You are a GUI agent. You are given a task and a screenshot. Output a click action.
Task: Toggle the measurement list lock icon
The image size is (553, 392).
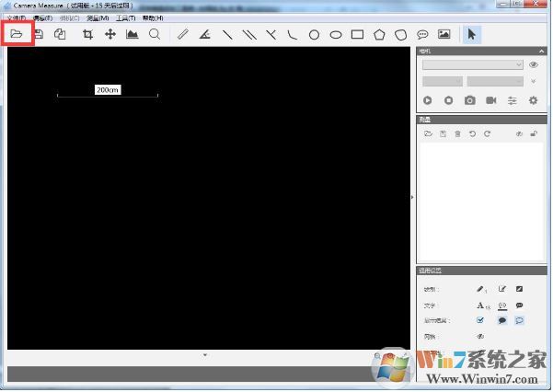point(534,134)
